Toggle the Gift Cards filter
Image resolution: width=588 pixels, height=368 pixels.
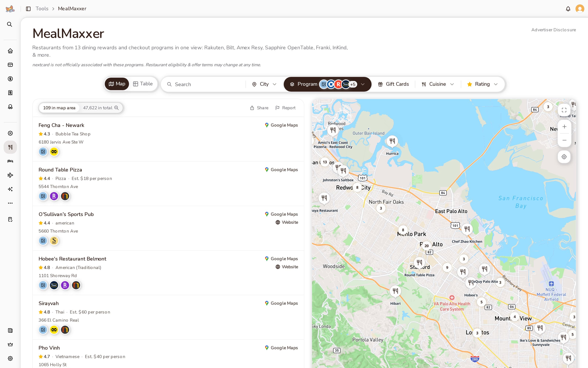click(x=393, y=84)
